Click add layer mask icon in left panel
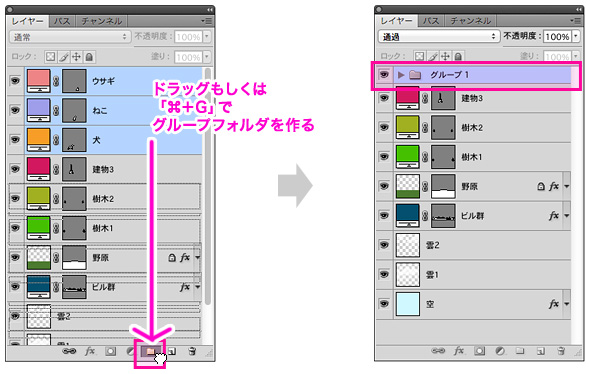590x374 pixels. (x=110, y=351)
